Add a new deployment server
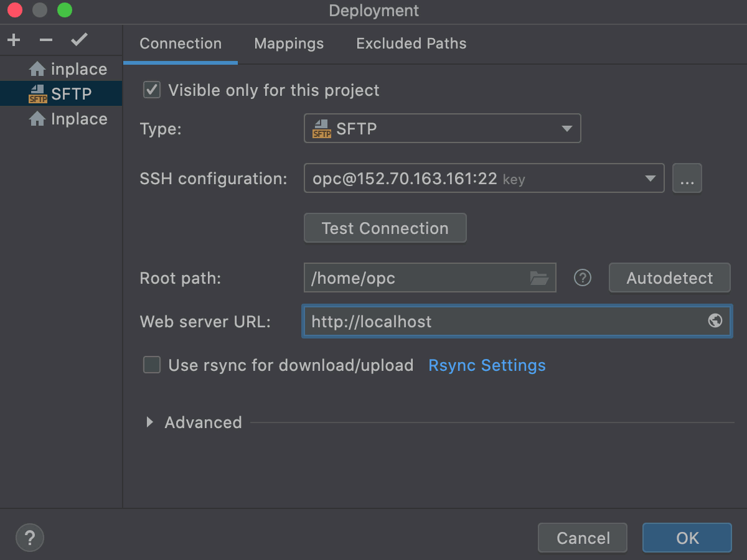 point(13,40)
